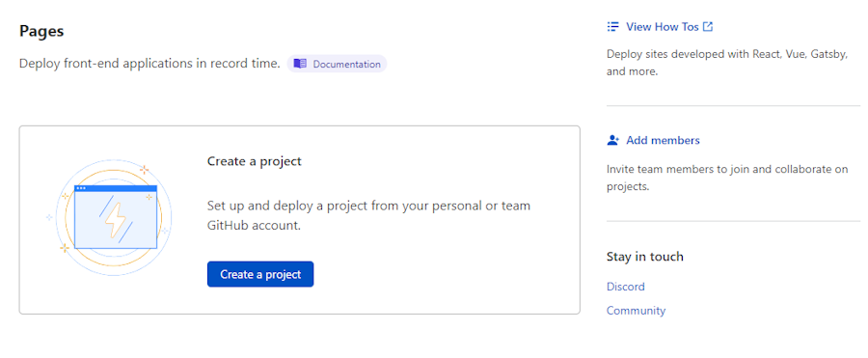The height and width of the screenshot is (358, 868).
Task: Click 'Deploy front-end applications in record time.' text
Action: tap(149, 64)
